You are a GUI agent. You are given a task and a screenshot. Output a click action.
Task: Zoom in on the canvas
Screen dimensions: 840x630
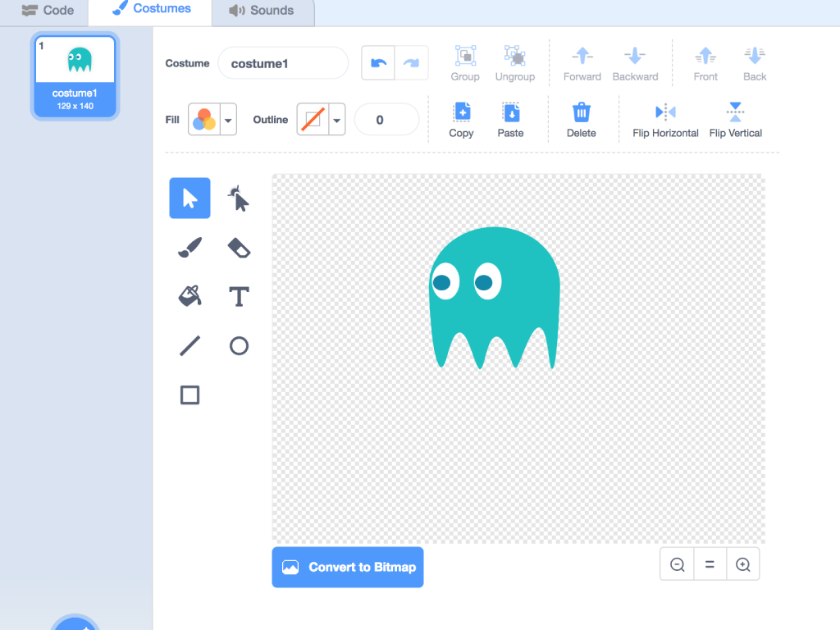click(x=743, y=564)
